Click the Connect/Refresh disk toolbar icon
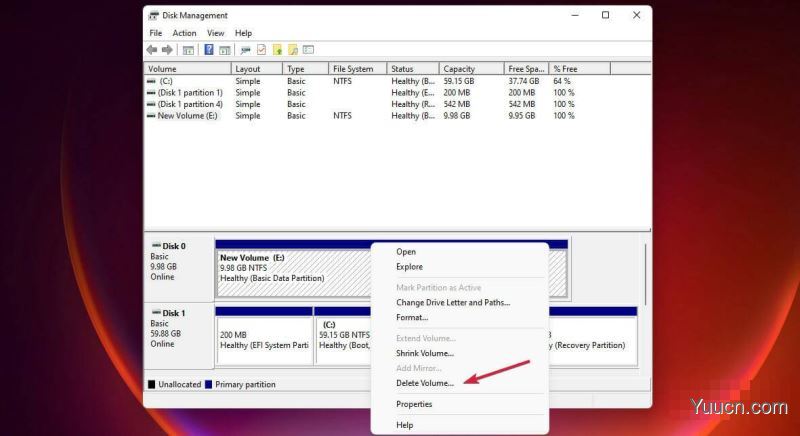The height and width of the screenshot is (436, 800). pyautogui.click(x=245, y=50)
